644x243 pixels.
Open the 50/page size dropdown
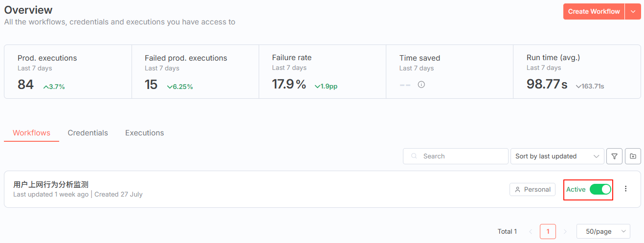603,231
